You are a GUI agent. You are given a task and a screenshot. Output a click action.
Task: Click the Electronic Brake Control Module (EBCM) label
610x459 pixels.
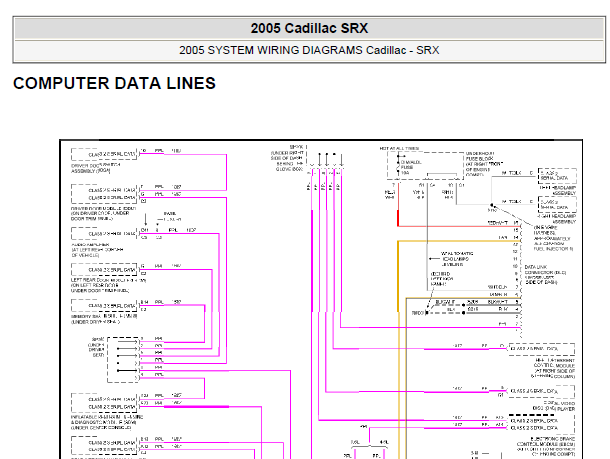click(546, 446)
